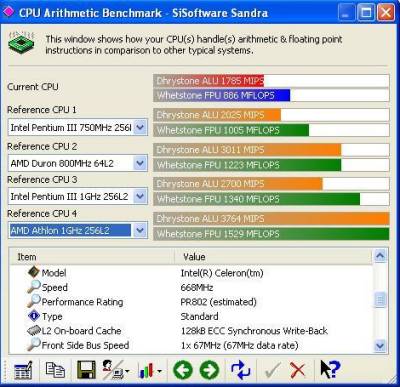Minimize the Sandra benchmark window

tap(346, 13)
